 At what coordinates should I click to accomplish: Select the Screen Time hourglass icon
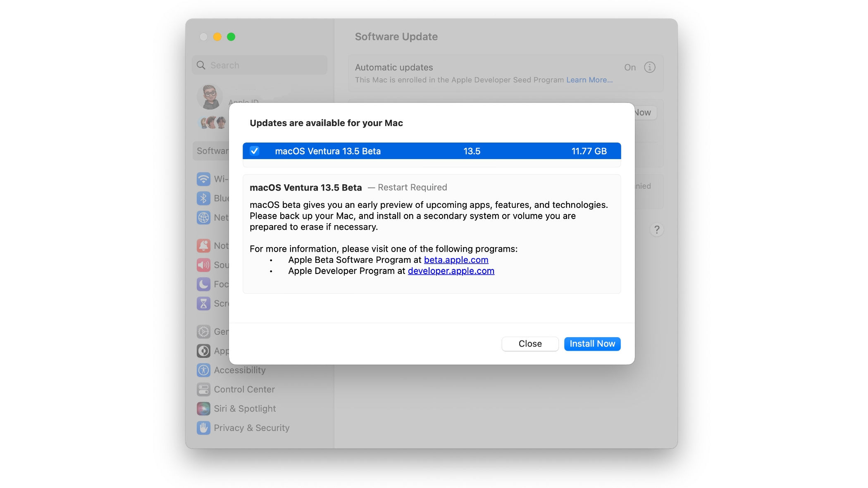tap(203, 303)
